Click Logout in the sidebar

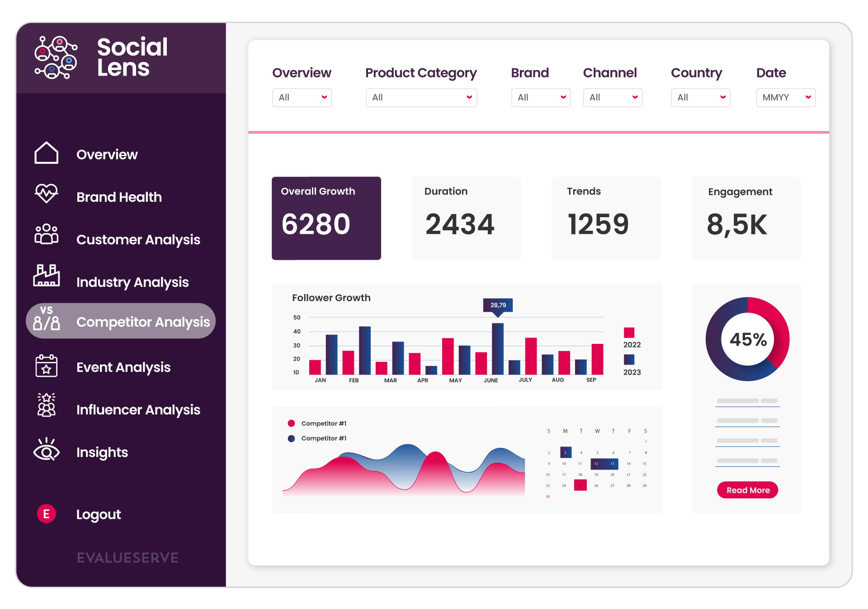[98, 514]
